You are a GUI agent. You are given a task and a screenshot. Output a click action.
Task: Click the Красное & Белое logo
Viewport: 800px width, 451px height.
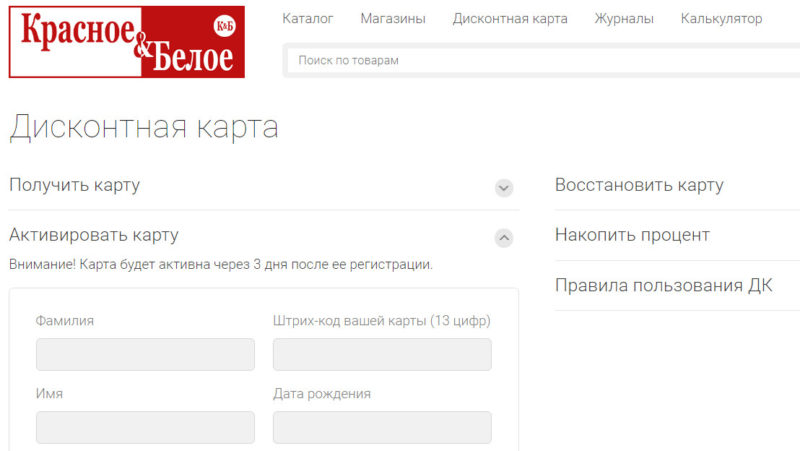click(127, 42)
